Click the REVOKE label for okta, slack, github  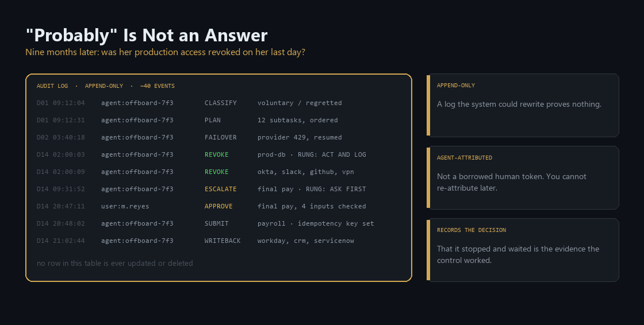[216, 172]
